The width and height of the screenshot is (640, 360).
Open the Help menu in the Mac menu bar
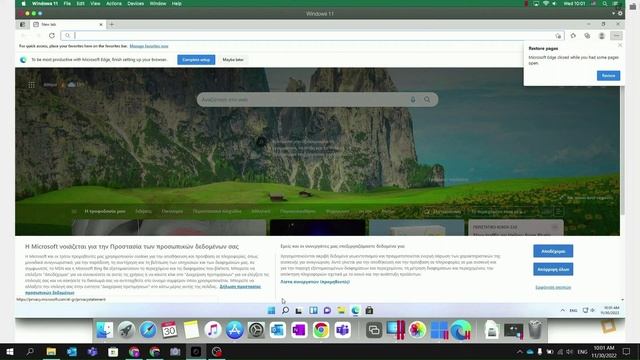[176, 3]
